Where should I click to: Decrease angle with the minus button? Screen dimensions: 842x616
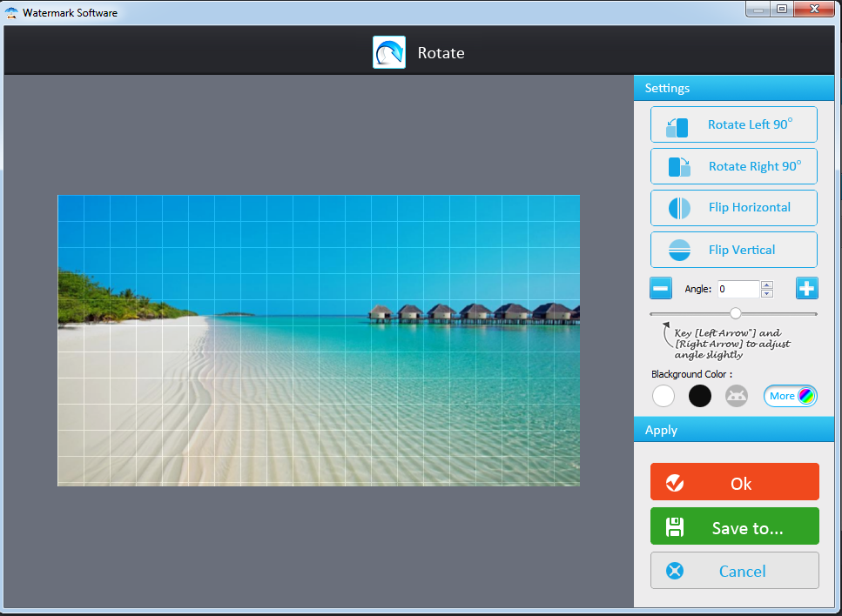[x=661, y=289]
